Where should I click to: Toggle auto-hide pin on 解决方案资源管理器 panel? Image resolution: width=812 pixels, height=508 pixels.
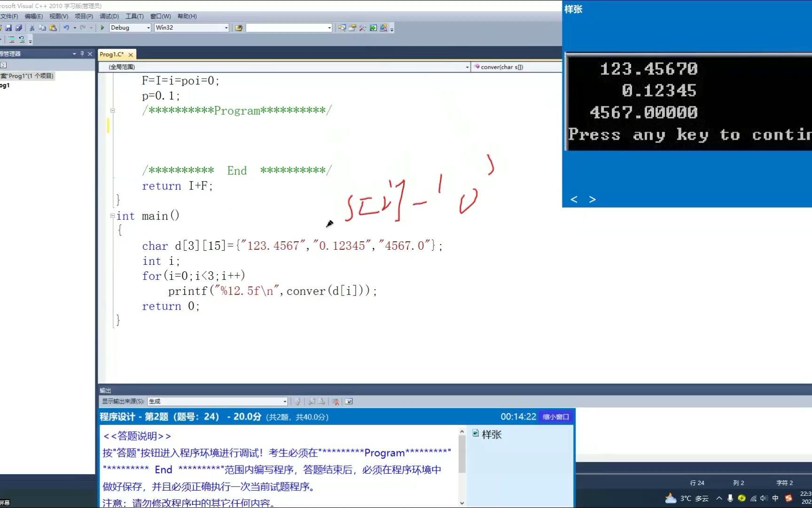82,54
